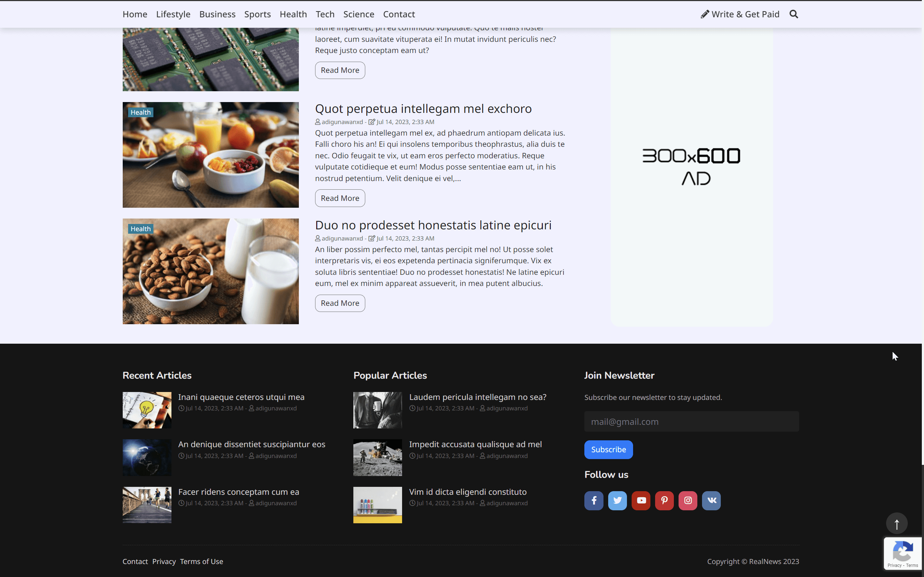Open the search icon in the navbar

tap(793, 14)
